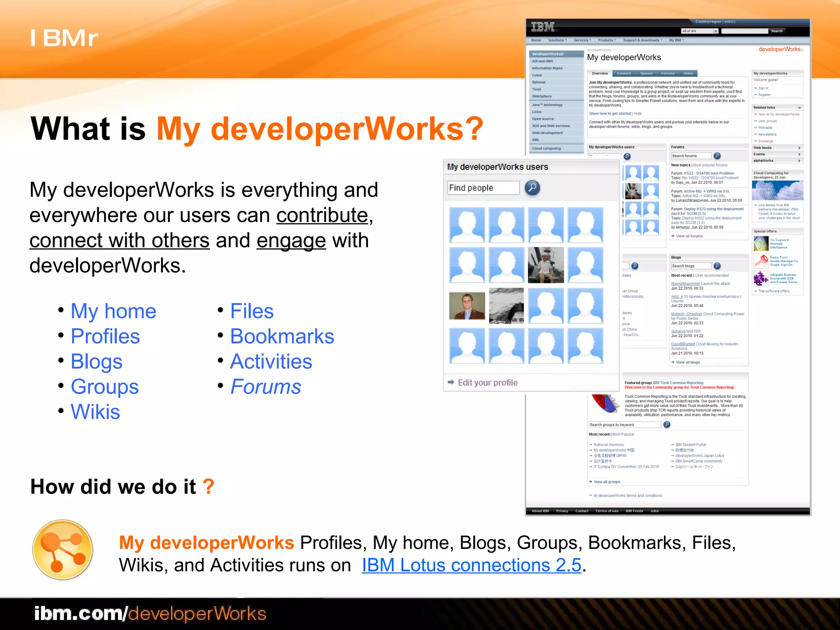Click the Try Cognos 8 offer icon
This screenshot has height=630, width=840.
pyautogui.click(x=761, y=244)
